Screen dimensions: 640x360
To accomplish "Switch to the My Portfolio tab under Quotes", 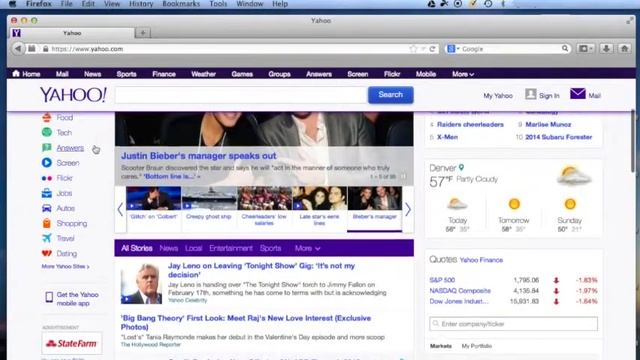I will tap(476, 346).
